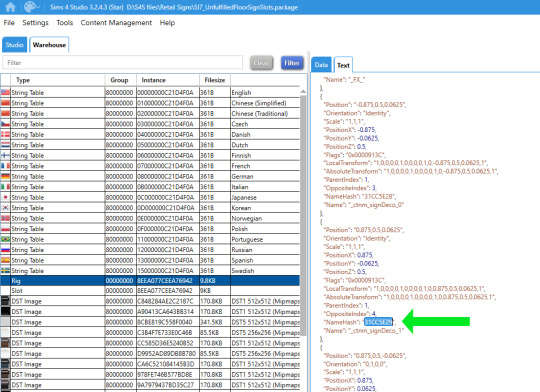Focus the Filter text input field
Screen dimensions: 540x392
[122, 63]
